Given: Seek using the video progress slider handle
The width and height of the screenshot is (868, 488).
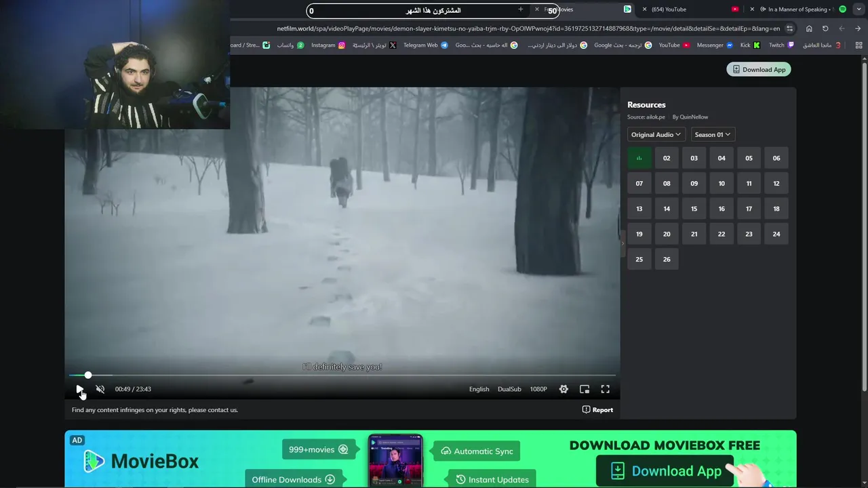Looking at the screenshot, I should (88, 375).
